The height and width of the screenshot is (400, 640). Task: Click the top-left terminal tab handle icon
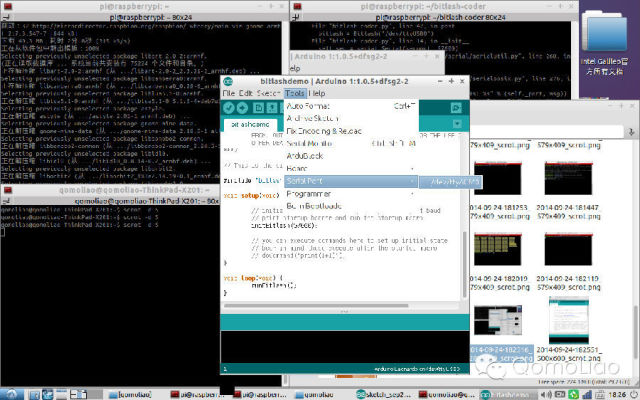click(x=7, y=17)
